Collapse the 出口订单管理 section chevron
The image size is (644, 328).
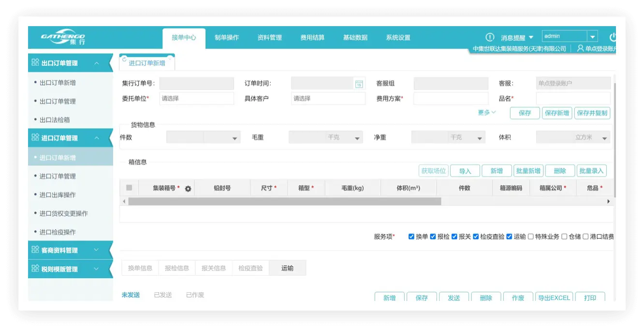[97, 63]
